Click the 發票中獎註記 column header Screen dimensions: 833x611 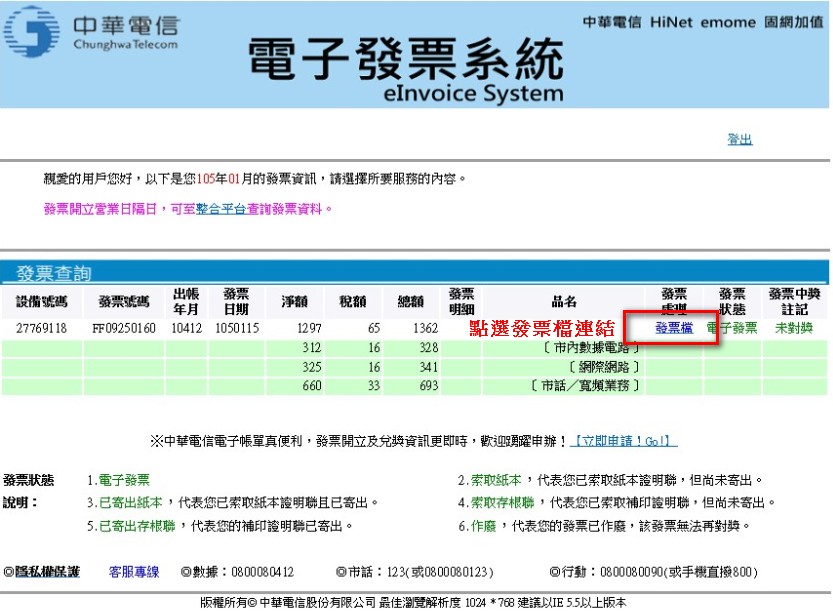[x=794, y=301]
